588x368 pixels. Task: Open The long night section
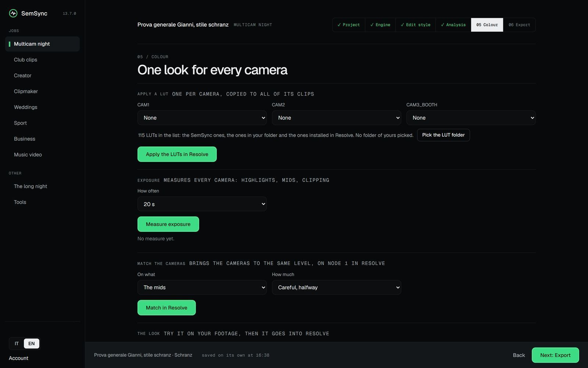coord(42,186)
